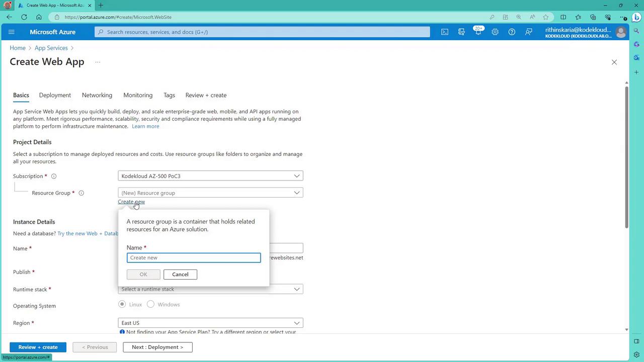Image resolution: width=644 pixels, height=362 pixels.
Task: Expand the Region dropdown showing East US
Action: (x=210, y=323)
